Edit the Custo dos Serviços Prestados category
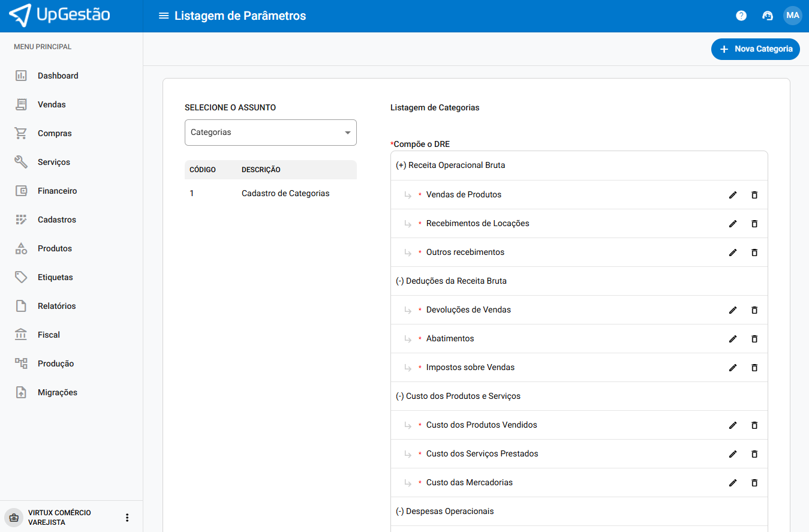This screenshot has height=532, width=809. coord(732,454)
